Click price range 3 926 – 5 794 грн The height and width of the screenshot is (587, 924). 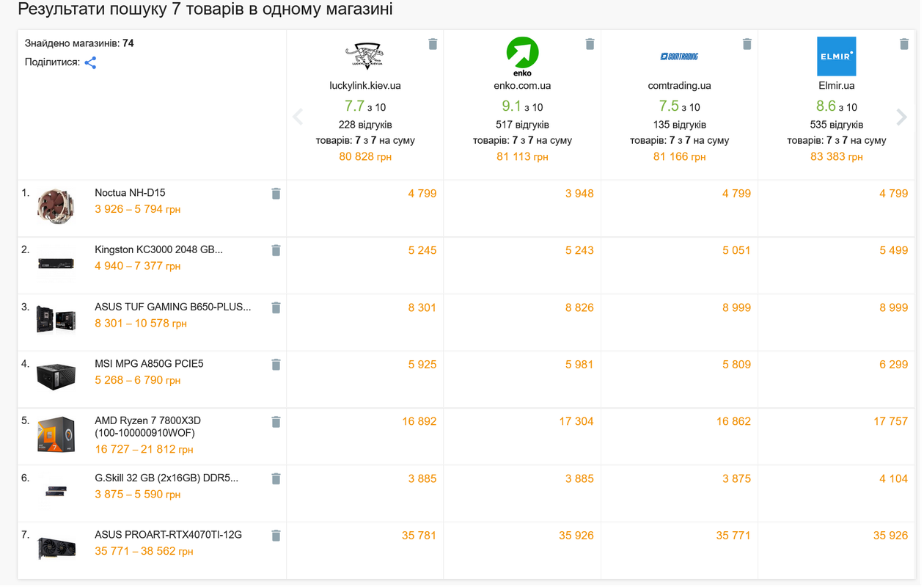[x=138, y=209]
